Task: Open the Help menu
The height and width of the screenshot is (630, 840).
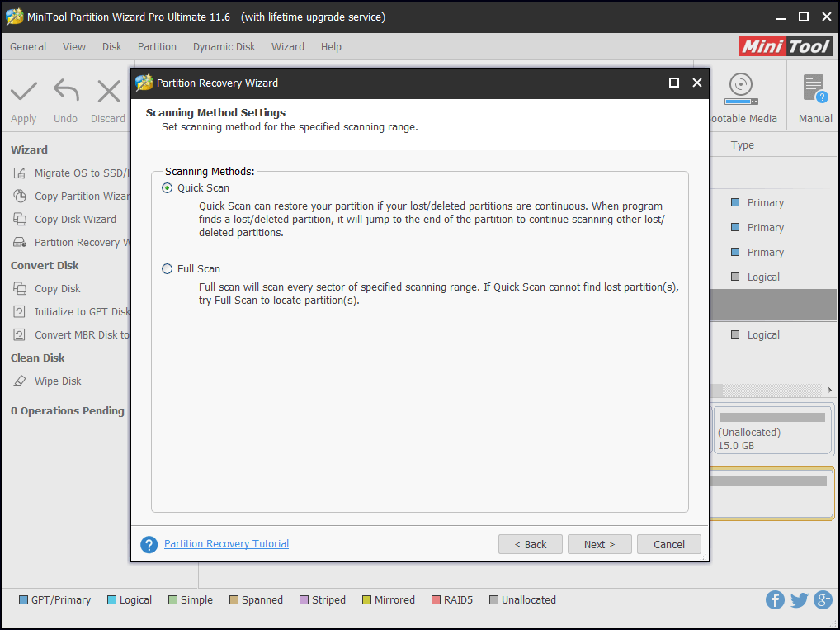Action: pyautogui.click(x=331, y=46)
